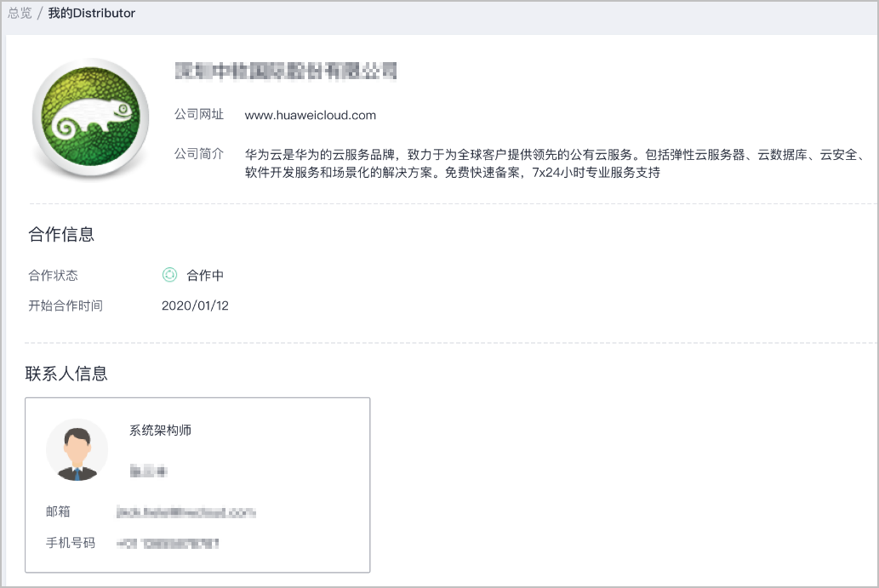The height and width of the screenshot is (588, 879).
Task: Click the blurred email address value
Action: [186, 511]
